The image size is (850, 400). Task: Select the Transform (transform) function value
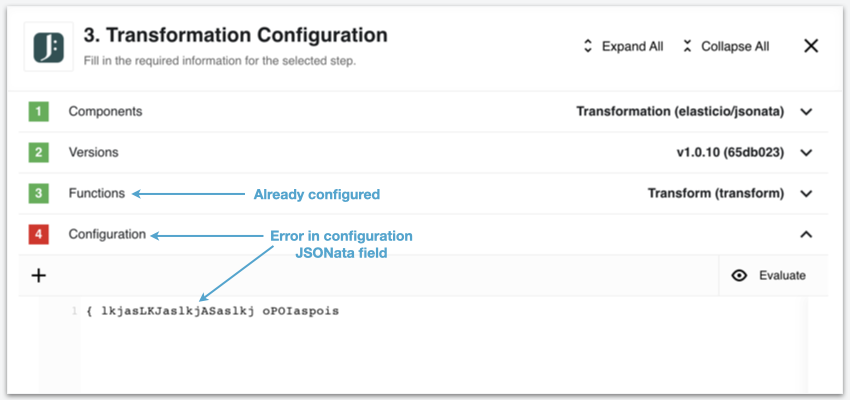[716, 193]
